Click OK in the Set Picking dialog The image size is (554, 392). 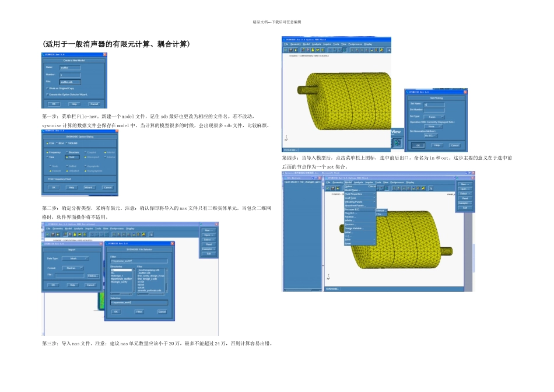click(418, 145)
